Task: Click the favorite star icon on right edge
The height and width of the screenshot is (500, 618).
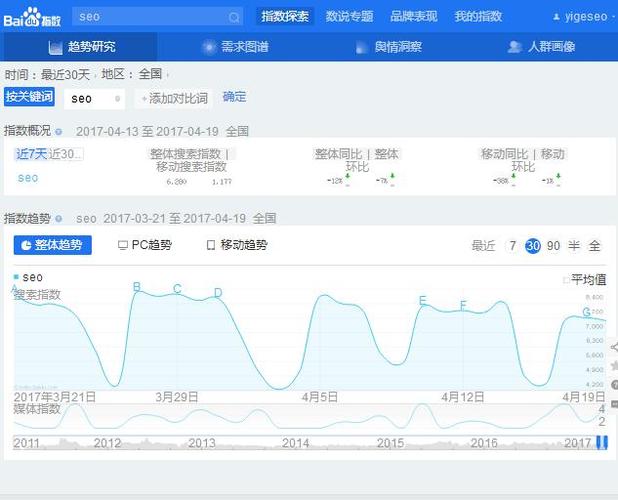Action: point(614,366)
